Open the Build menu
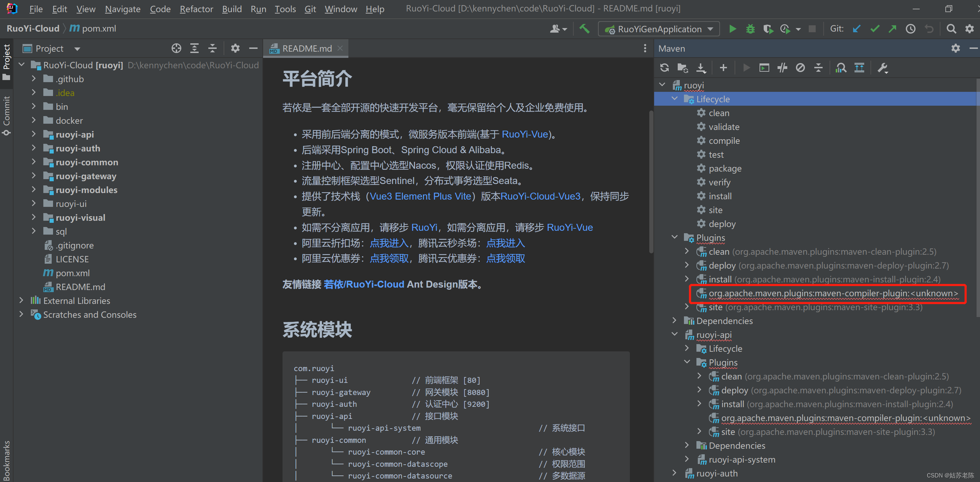The width and height of the screenshot is (980, 482). [232, 9]
